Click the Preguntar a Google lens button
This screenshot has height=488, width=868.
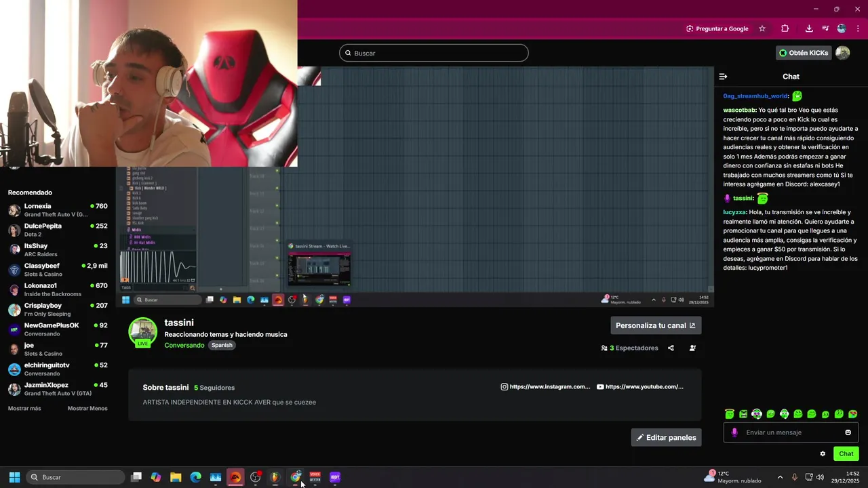click(x=717, y=28)
